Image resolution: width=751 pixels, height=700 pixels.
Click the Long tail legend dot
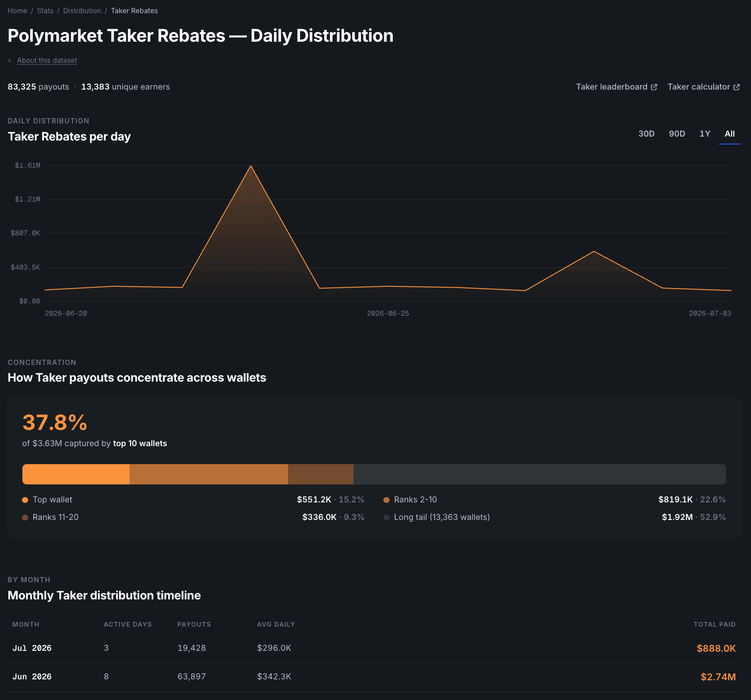[x=386, y=517]
